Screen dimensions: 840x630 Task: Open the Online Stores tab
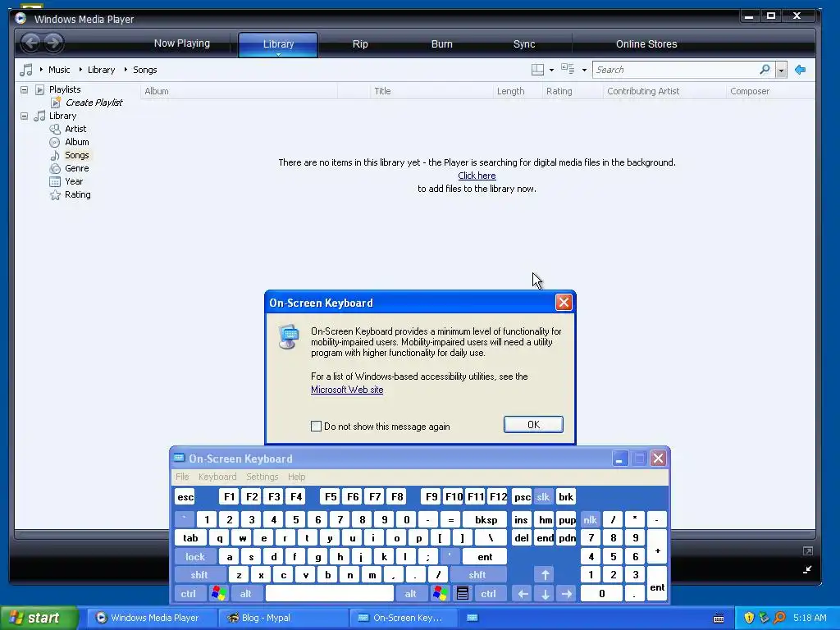point(646,44)
